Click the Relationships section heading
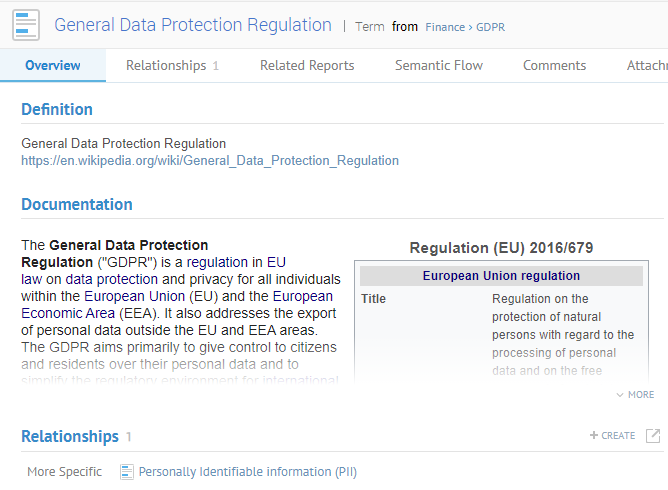Viewport: 668px width, 490px height. [x=70, y=437]
